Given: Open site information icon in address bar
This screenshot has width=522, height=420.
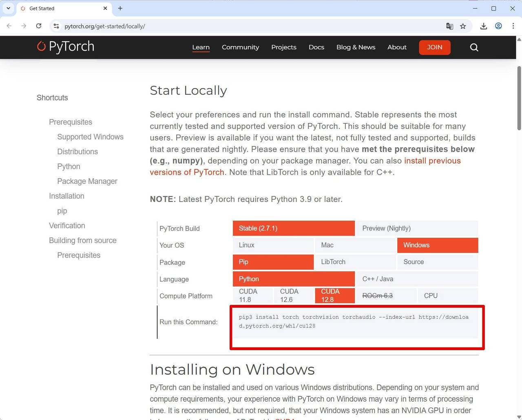Looking at the screenshot, I should click(x=56, y=26).
